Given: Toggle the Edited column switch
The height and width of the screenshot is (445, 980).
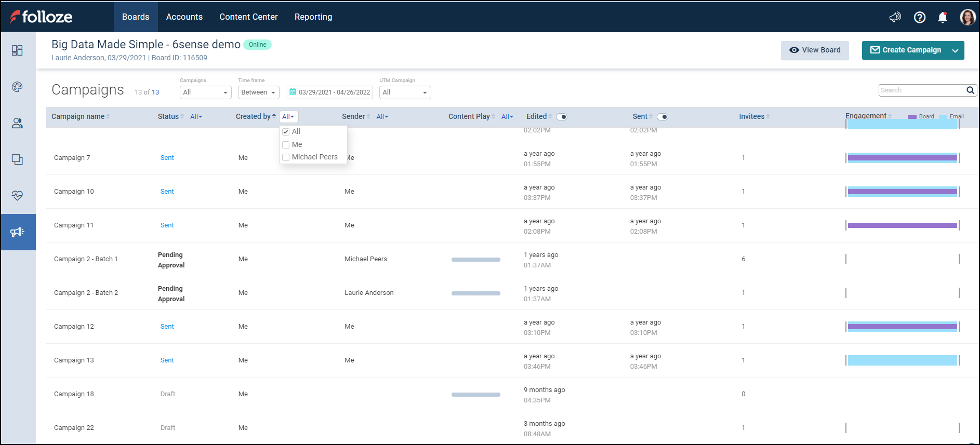Looking at the screenshot, I should [562, 117].
